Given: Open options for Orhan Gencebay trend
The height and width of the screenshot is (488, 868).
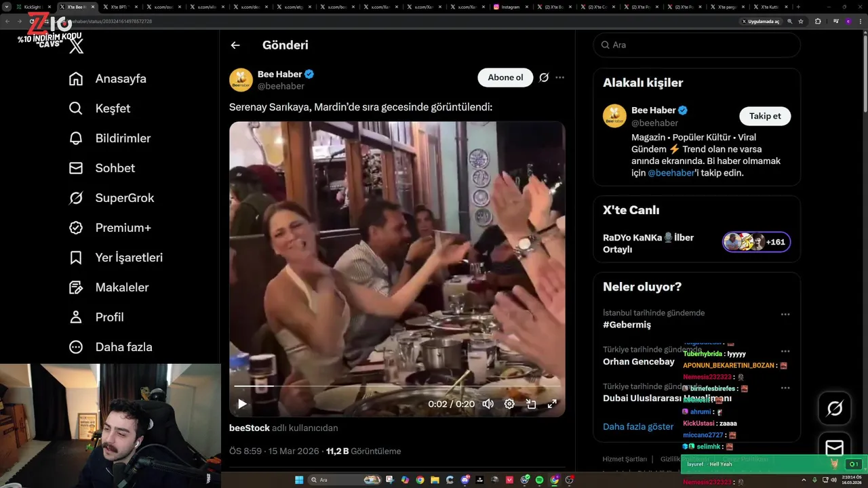Looking at the screenshot, I should coord(785,351).
